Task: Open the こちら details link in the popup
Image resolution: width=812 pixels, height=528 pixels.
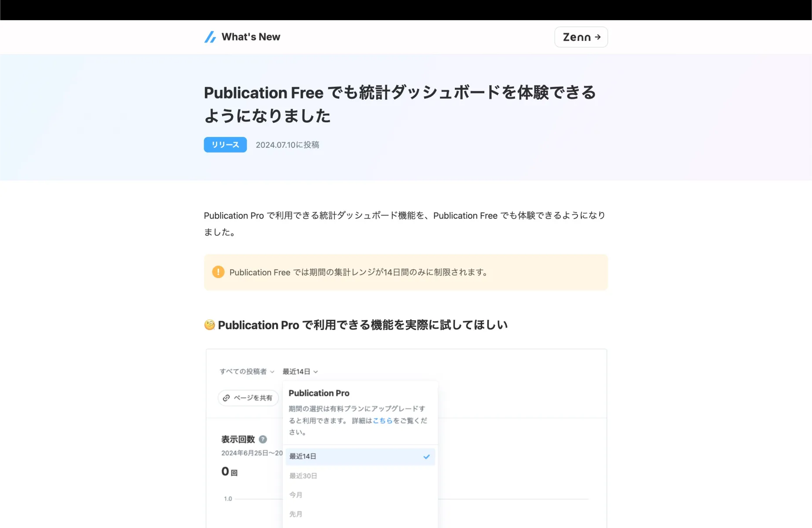Action: [x=383, y=421]
